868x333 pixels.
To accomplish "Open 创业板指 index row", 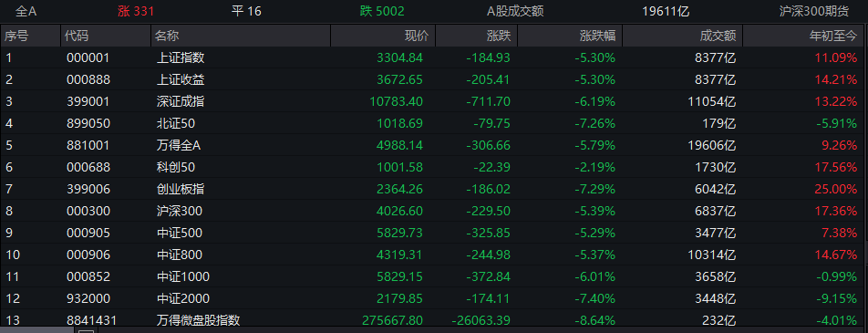I will point(434,189).
